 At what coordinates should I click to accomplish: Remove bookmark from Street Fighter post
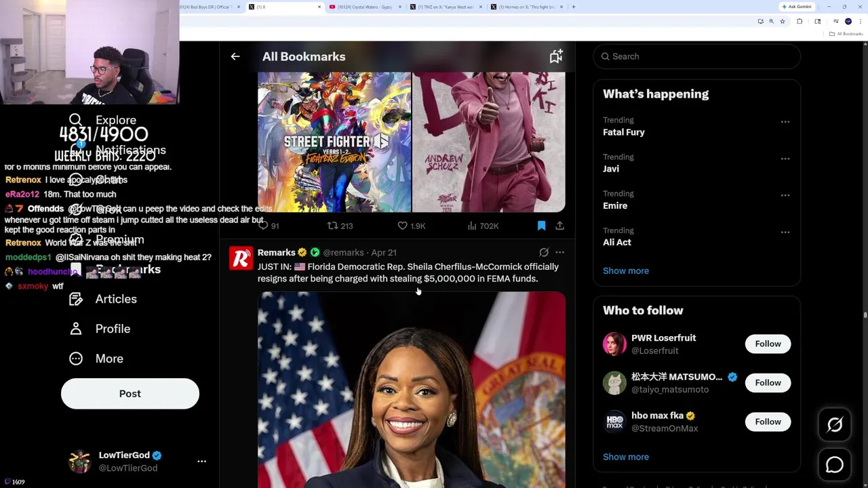(x=541, y=226)
